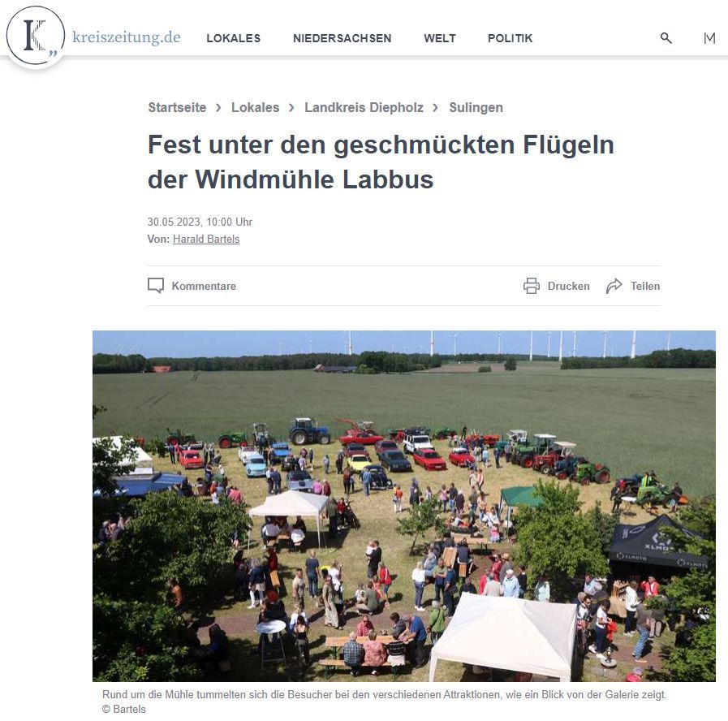Click the printer icon beside Drucken

click(x=532, y=286)
